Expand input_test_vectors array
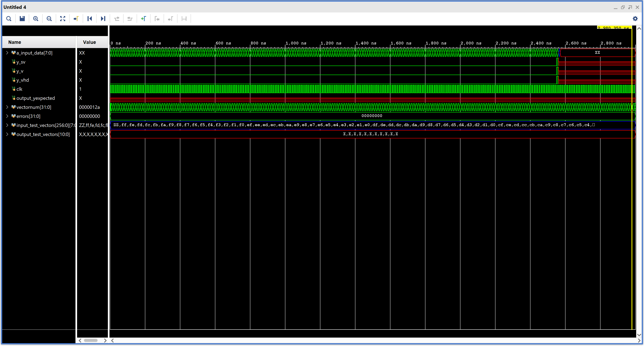The image size is (644, 346). pyautogui.click(x=7, y=125)
